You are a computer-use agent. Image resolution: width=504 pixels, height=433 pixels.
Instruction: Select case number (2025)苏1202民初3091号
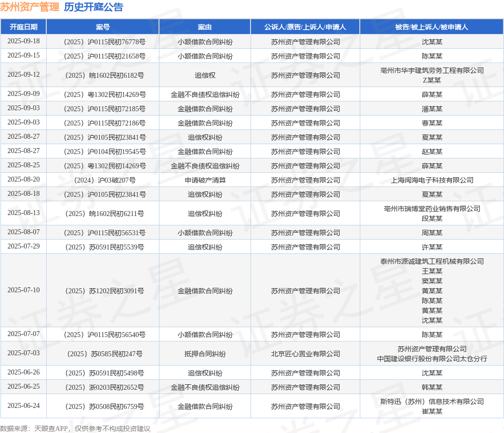104,291
